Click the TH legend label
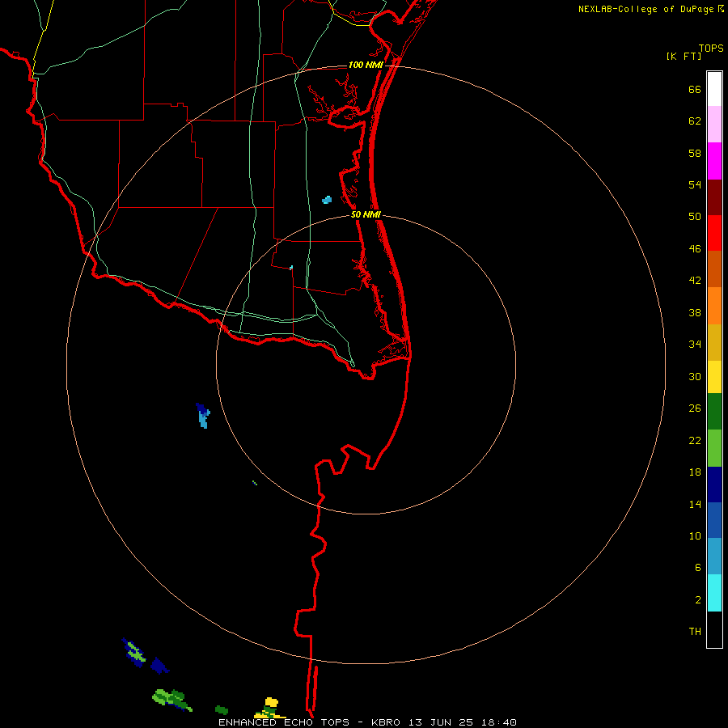728x728 pixels. point(695,631)
